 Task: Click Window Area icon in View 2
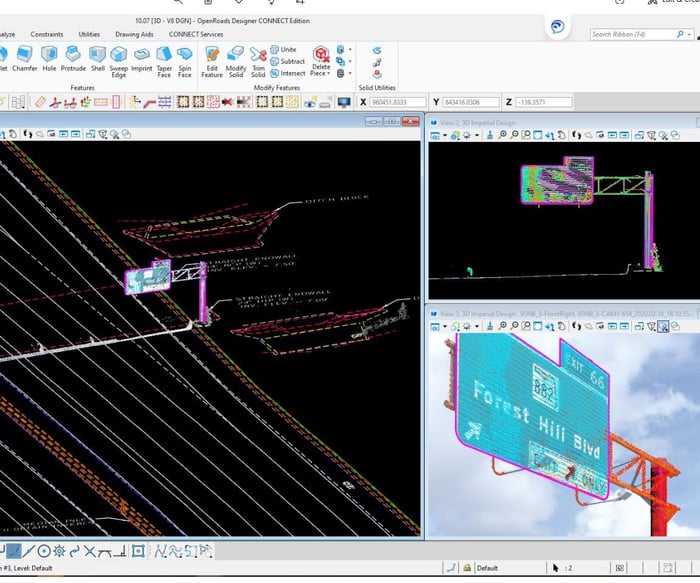click(526, 135)
